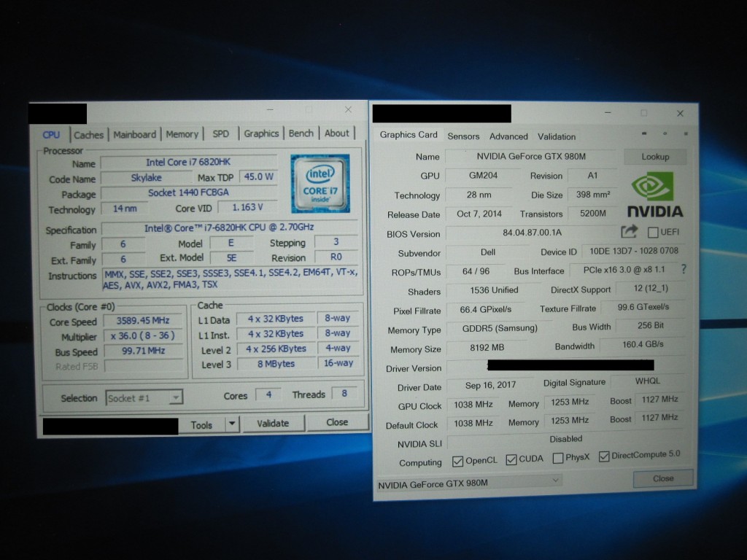Switch to the Mainboard tab

[135, 134]
